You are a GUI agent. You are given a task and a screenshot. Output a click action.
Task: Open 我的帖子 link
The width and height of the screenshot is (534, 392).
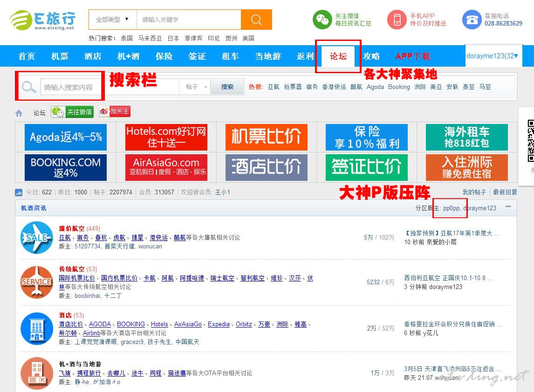[474, 192]
